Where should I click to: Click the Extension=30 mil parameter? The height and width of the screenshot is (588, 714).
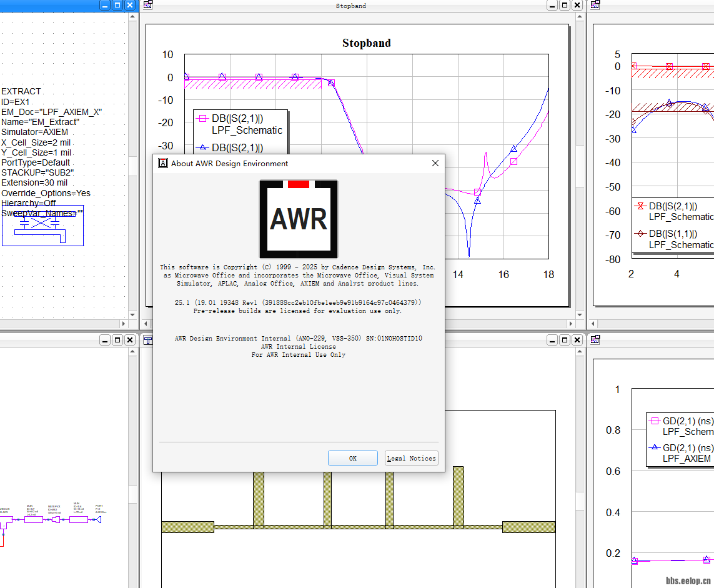[34, 182]
